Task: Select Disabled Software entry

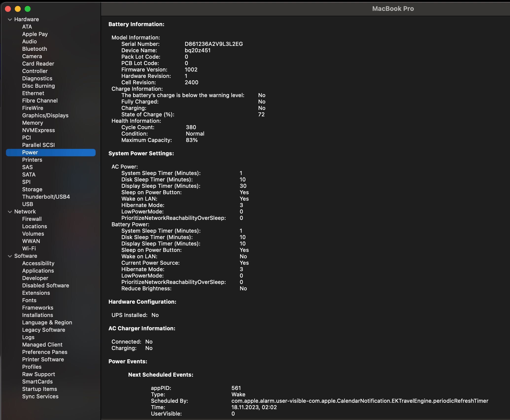Action: 46,285
